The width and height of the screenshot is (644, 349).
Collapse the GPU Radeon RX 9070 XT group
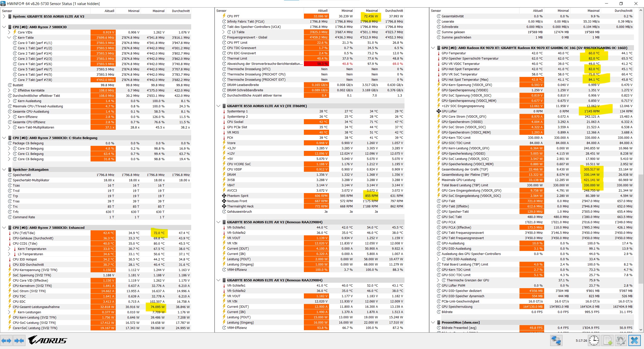coord(433,48)
